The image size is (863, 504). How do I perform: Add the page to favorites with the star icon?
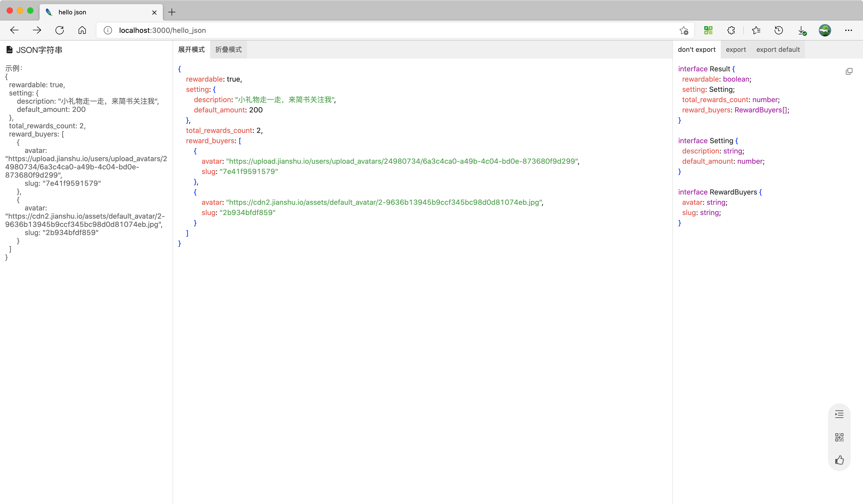point(683,30)
